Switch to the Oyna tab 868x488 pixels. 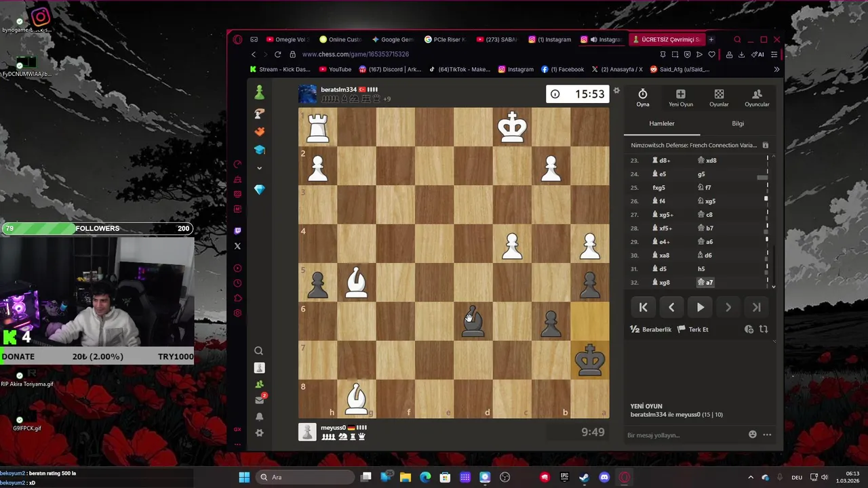point(642,98)
